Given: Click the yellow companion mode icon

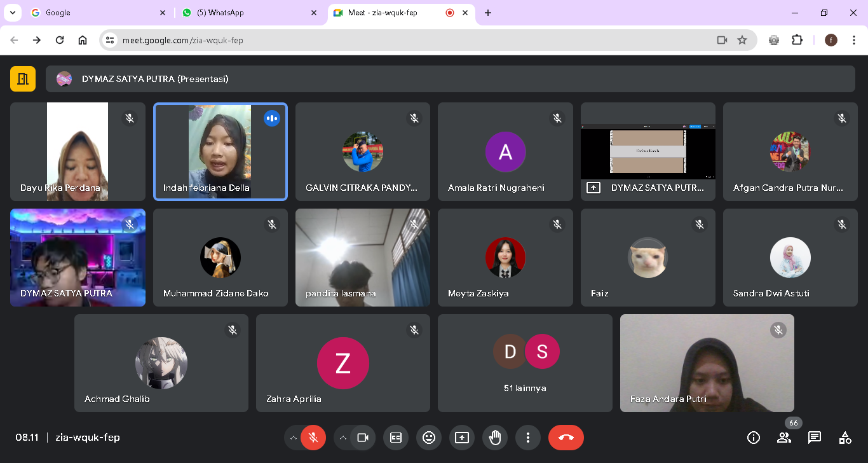Looking at the screenshot, I should click(23, 79).
